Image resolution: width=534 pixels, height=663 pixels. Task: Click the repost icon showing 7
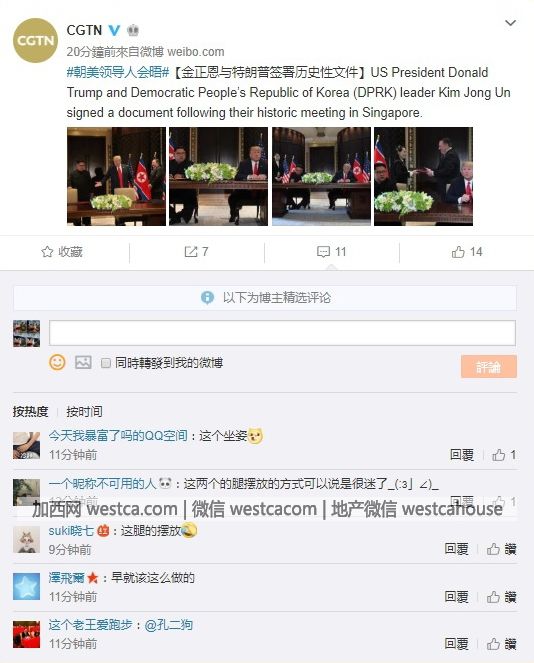click(191, 252)
